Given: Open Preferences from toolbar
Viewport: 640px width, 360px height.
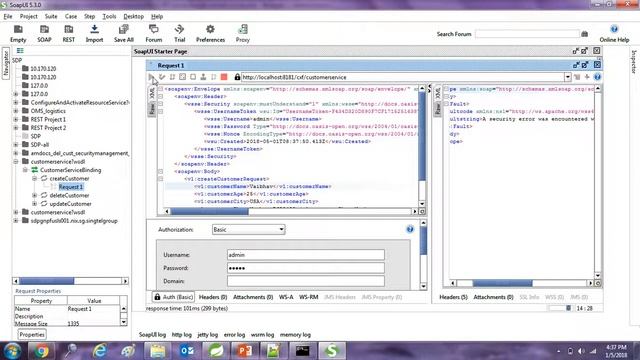Looking at the screenshot, I should click(x=210, y=33).
